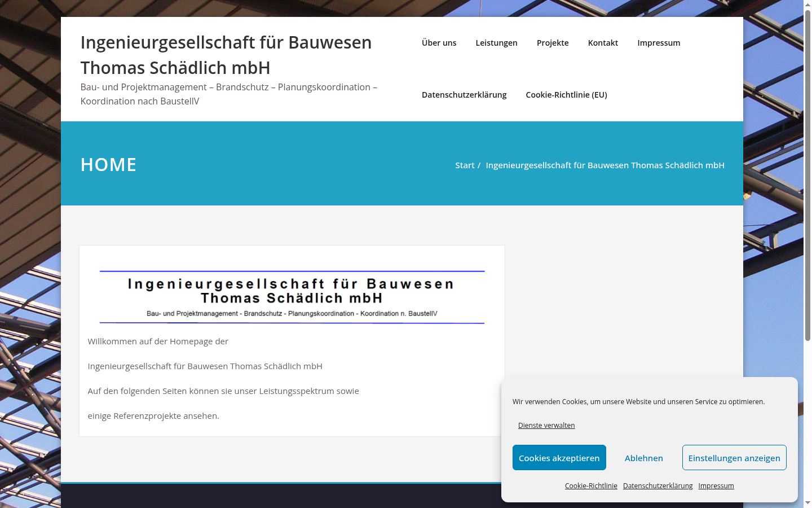Open the Über uns menu item
This screenshot has width=812, height=508.
pos(439,43)
